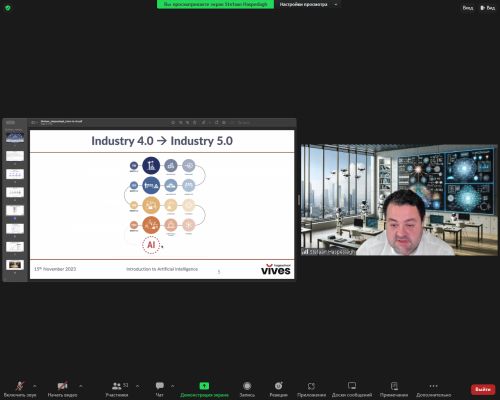Select third slide thumbnail in shared presentation
This screenshot has width=500, height=400.
coord(15,174)
